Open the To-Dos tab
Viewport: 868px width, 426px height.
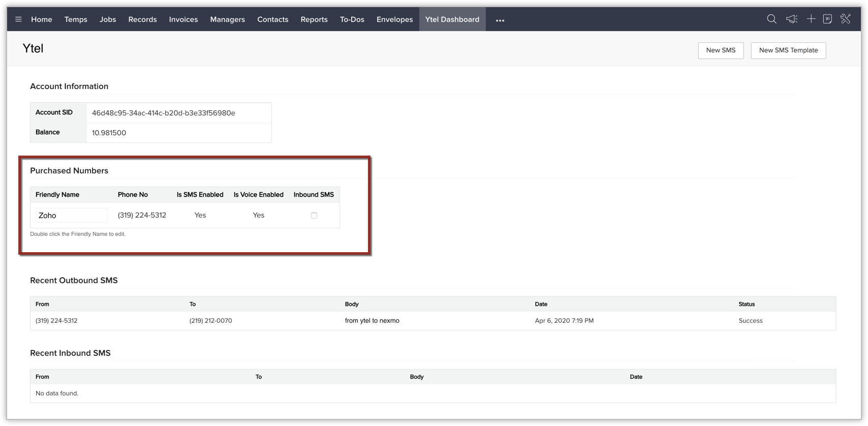352,19
